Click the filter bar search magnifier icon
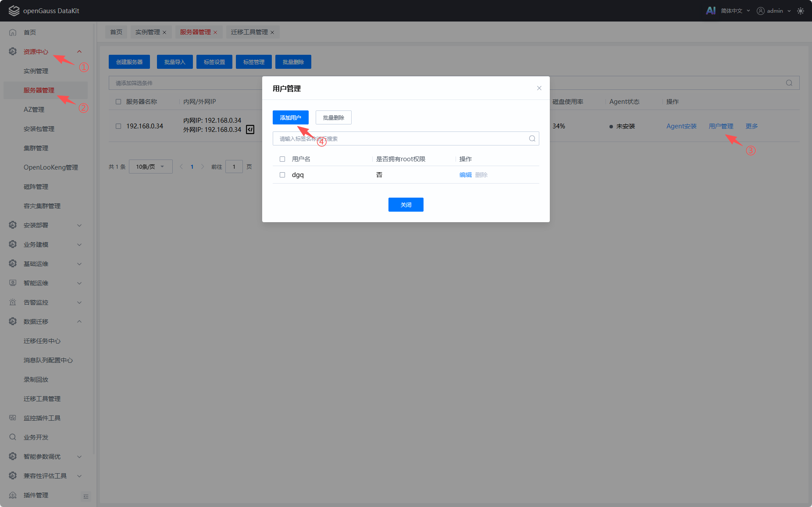The height and width of the screenshot is (507, 812). [x=789, y=83]
